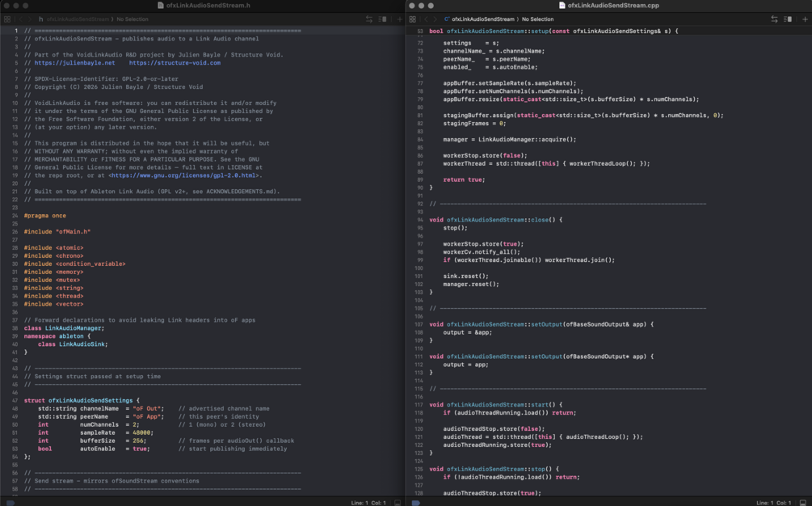Toggle debug area icon in right window status bar
The height and width of the screenshot is (506, 812).
point(803,503)
